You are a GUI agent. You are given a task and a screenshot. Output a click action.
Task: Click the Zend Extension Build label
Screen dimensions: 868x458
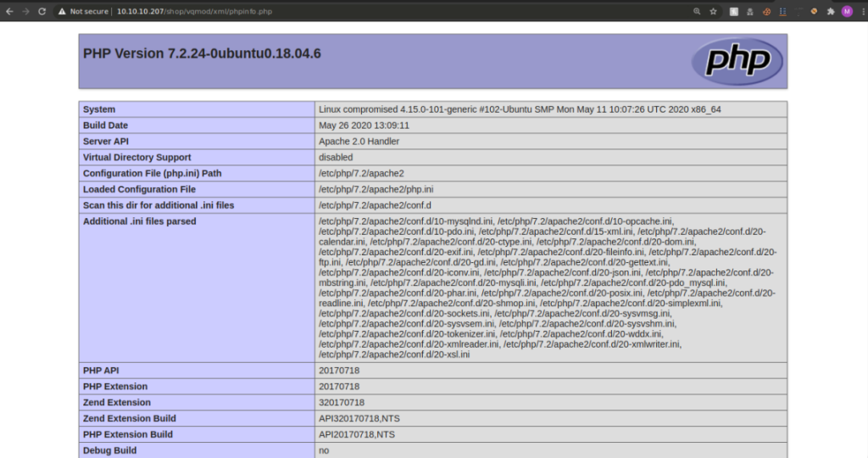[130, 419]
